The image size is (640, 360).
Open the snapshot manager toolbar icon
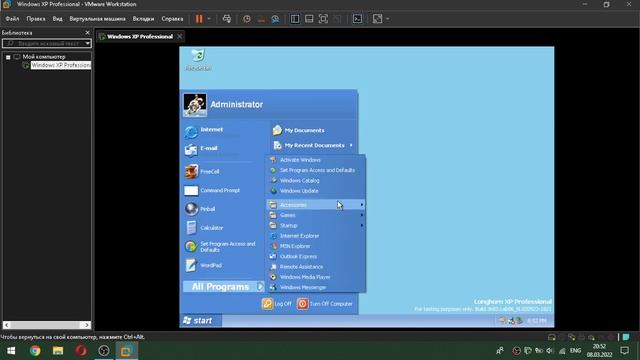pyautogui.click(x=276, y=19)
